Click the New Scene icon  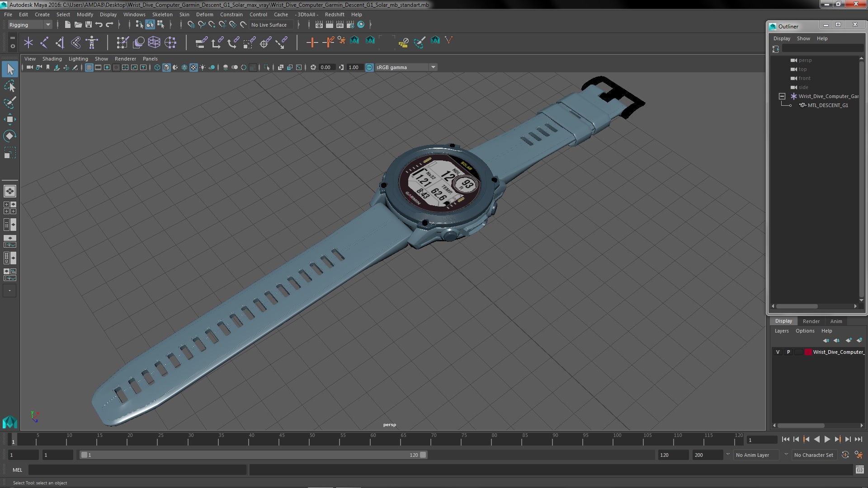(67, 24)
